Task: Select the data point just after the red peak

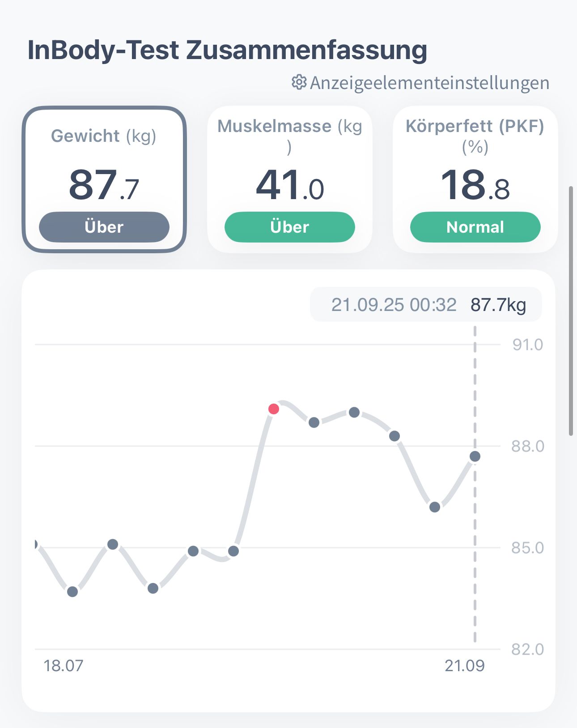Action: pos(314,422)
